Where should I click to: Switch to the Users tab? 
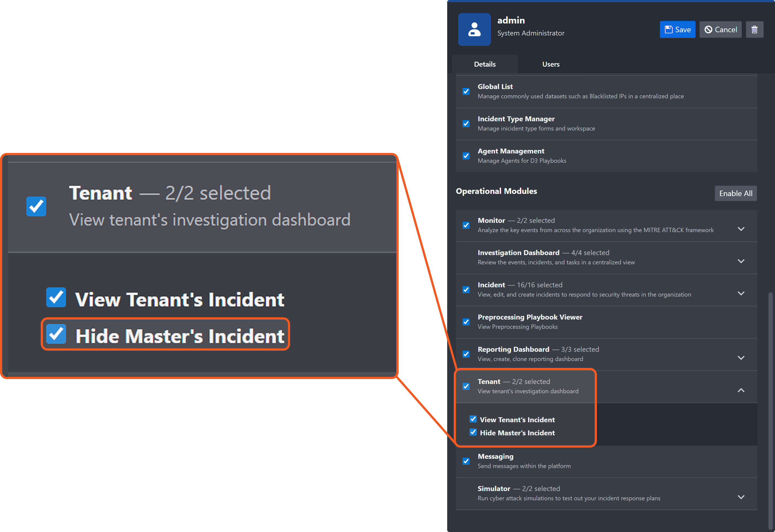pyautogui.click(x=550, y=64)
